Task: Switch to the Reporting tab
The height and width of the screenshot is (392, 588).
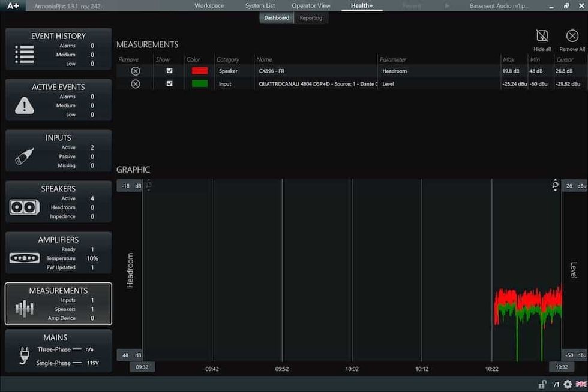Action: coord(311,18)
